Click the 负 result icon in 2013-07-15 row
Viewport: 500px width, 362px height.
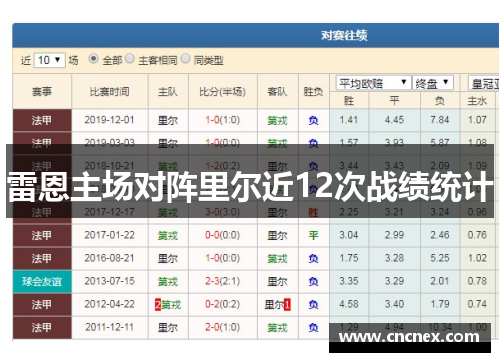pos(313,282)
